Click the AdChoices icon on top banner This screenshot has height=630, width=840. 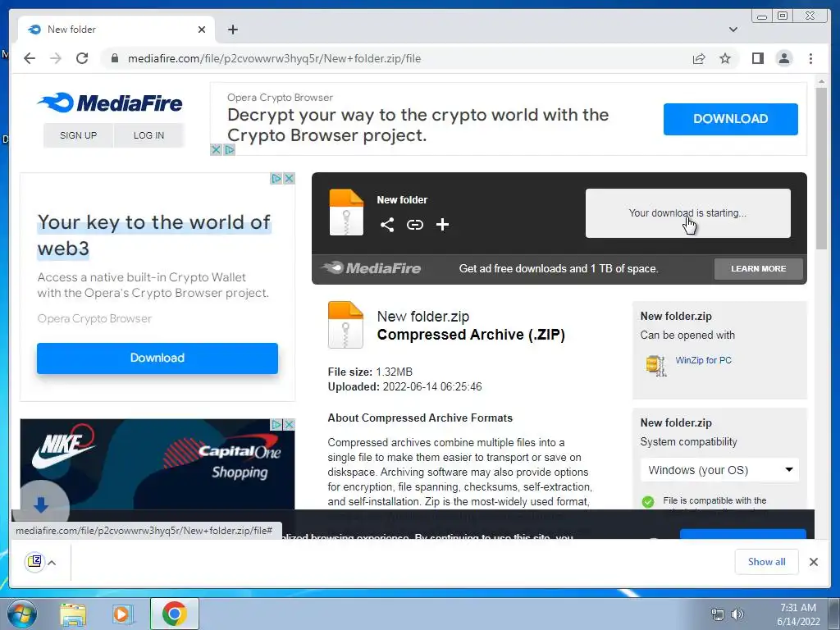click(x=230, y=150)
